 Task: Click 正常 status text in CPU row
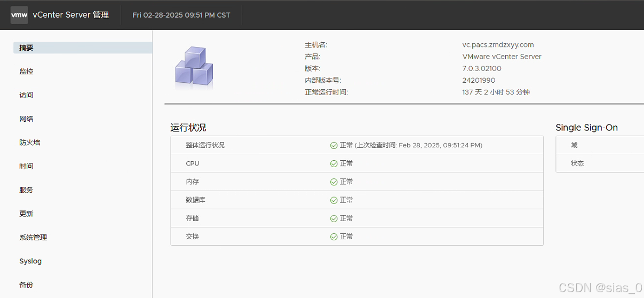tap(346, 163)
